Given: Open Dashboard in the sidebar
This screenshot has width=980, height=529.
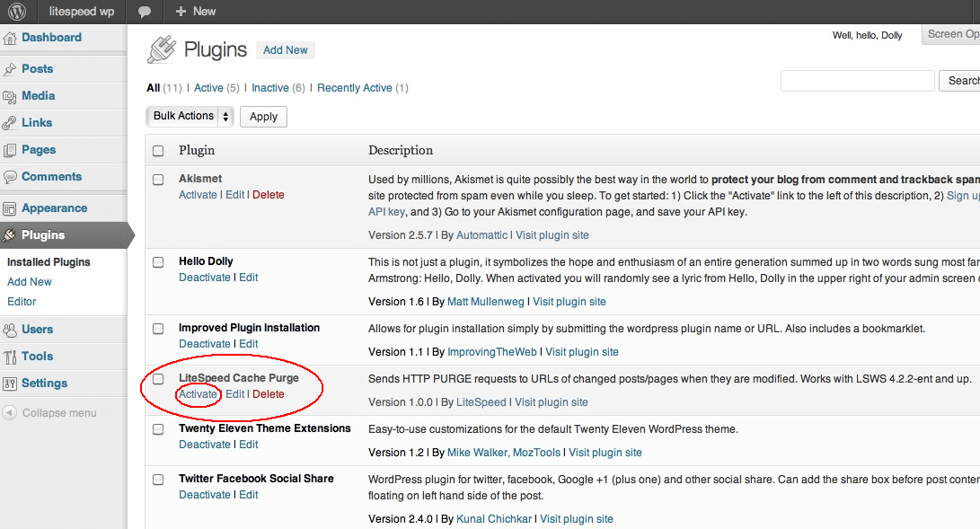Looking at the screenshot, I should [51, 38].
